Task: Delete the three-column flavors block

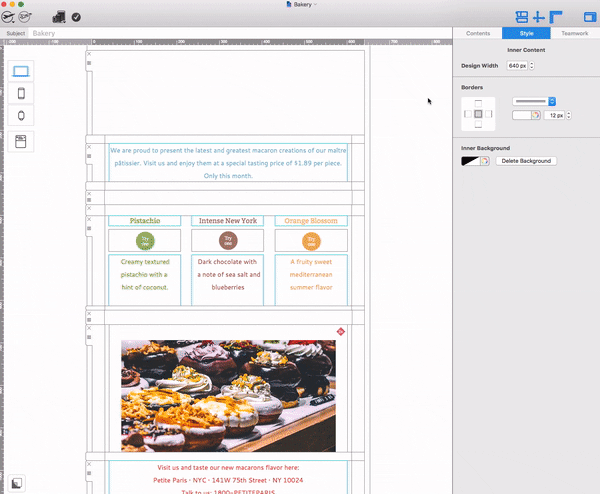Action: coord(89,219)
